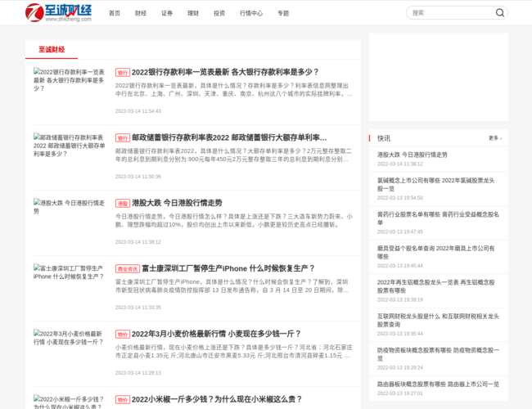Open headline 邮政储蓄银行存款利率表2022

coord(229,137)
